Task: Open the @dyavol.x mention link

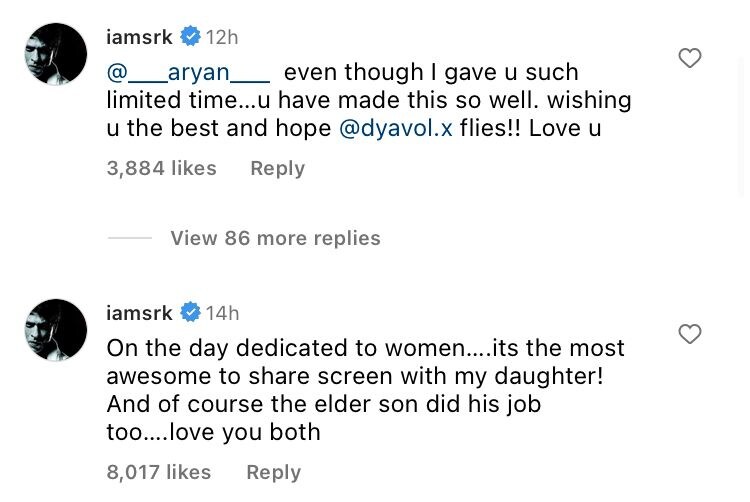Action: pyautogui.click(x=396, y=129)
